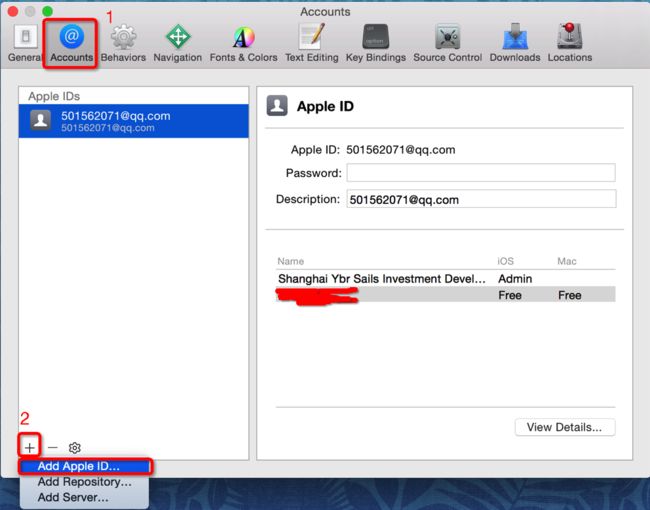Click the Description input field
The width and height of the screenshot is (650, 510).
pyautogui.click(x=481, y=199)
